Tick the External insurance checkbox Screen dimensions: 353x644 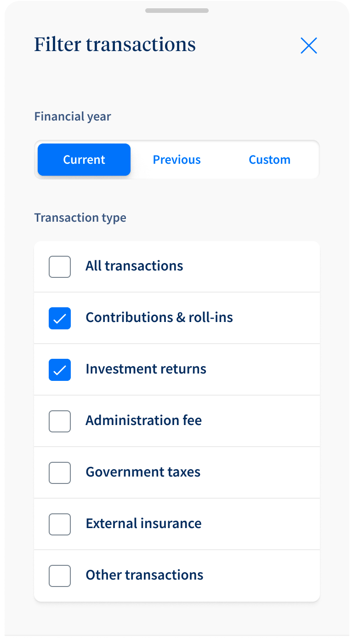point(60,524)
